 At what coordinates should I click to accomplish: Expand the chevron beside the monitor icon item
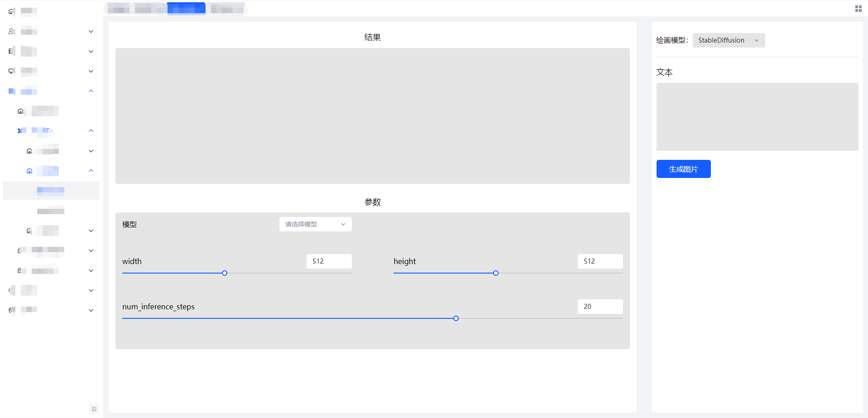point(91,71)
